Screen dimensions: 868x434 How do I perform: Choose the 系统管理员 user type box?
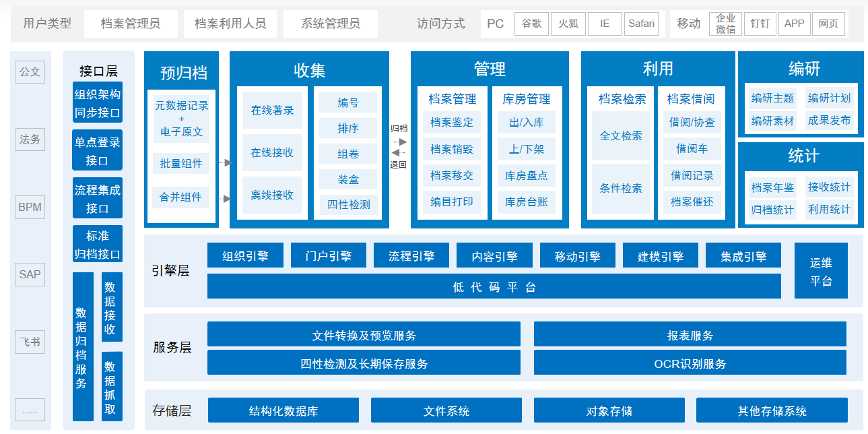[x=331, y=24]
